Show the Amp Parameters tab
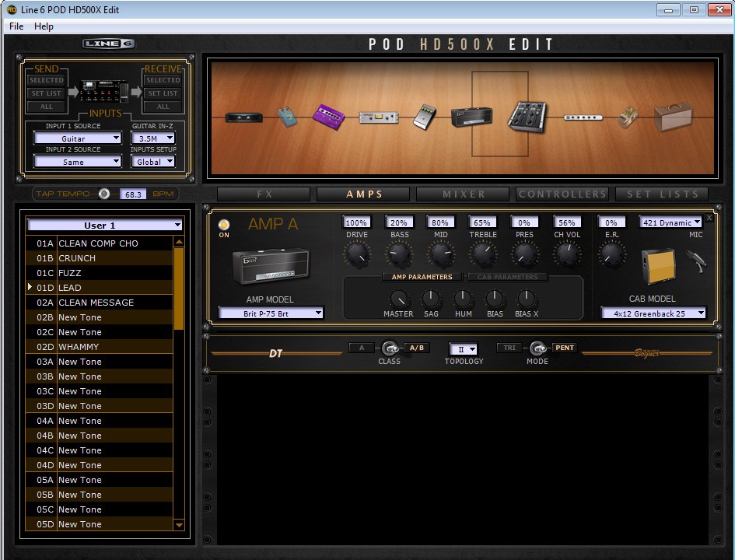This screenshot has height=560, width=735. (422, 277)
